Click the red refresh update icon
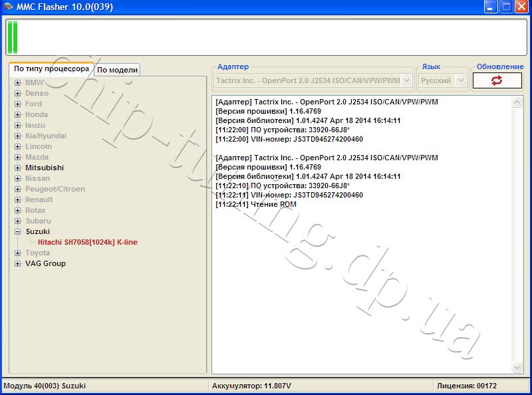Image resolution: width=532 pixels, height=395 pixels. [x=497, y=80]
